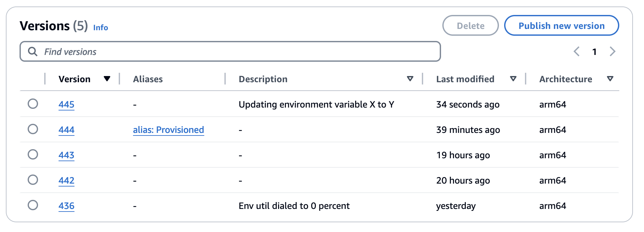
Task: Sort by Version column arrow
Action: click(x=107, y=79)
